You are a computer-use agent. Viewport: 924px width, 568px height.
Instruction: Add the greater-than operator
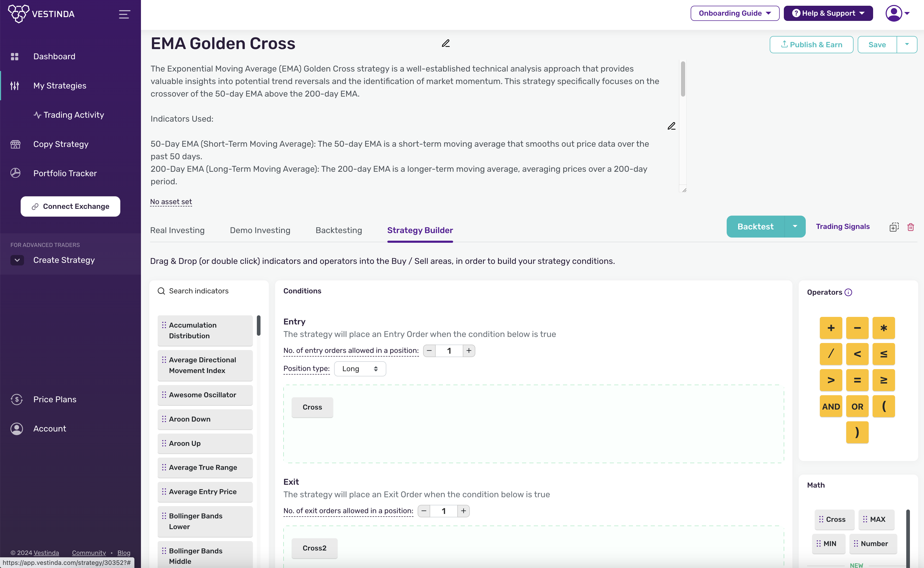click(x=831, y=380)
